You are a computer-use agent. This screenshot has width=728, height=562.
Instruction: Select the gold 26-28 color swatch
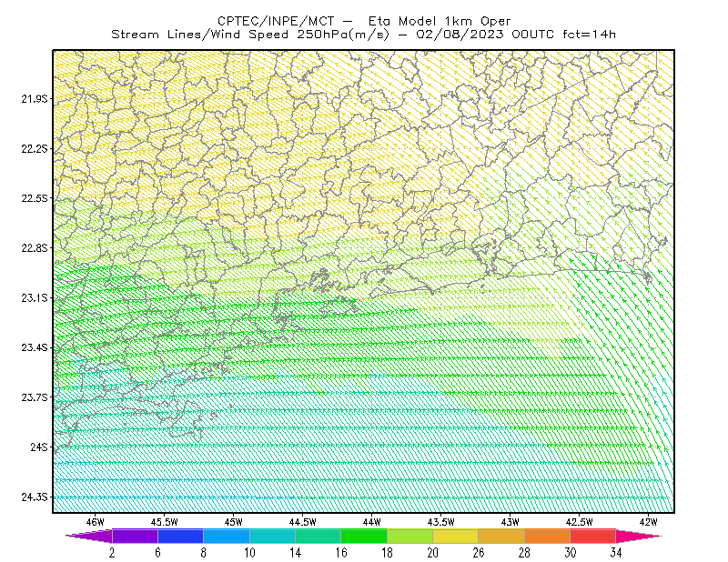[x=501, y=536]
